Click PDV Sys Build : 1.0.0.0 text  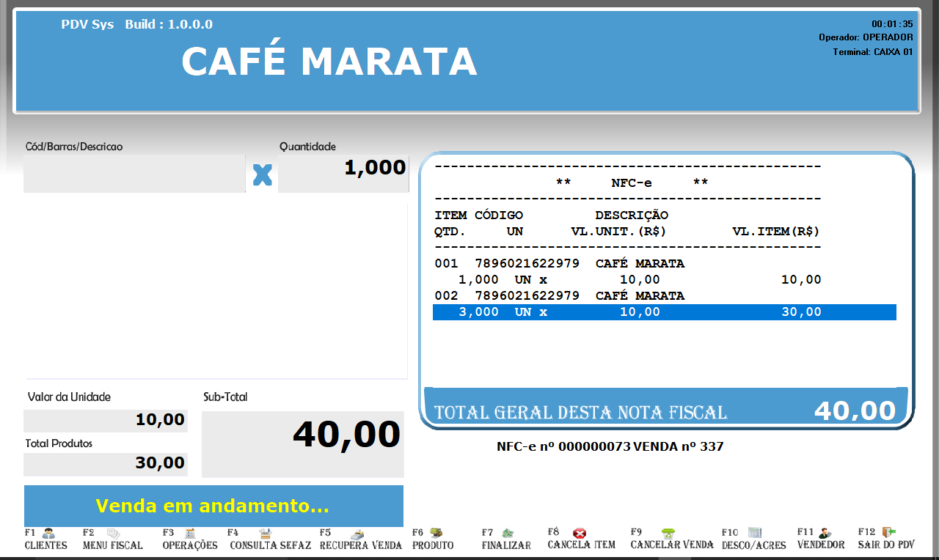(x=137, y=24)
